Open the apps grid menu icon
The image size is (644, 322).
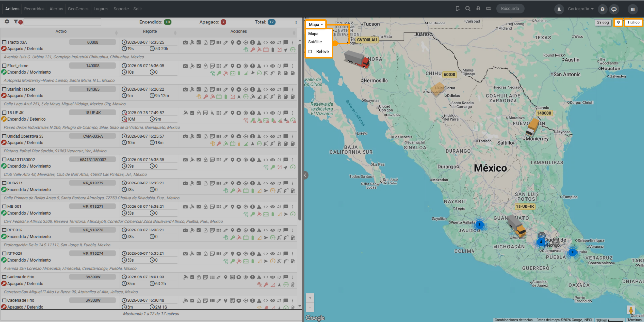(x=633, y=9)
